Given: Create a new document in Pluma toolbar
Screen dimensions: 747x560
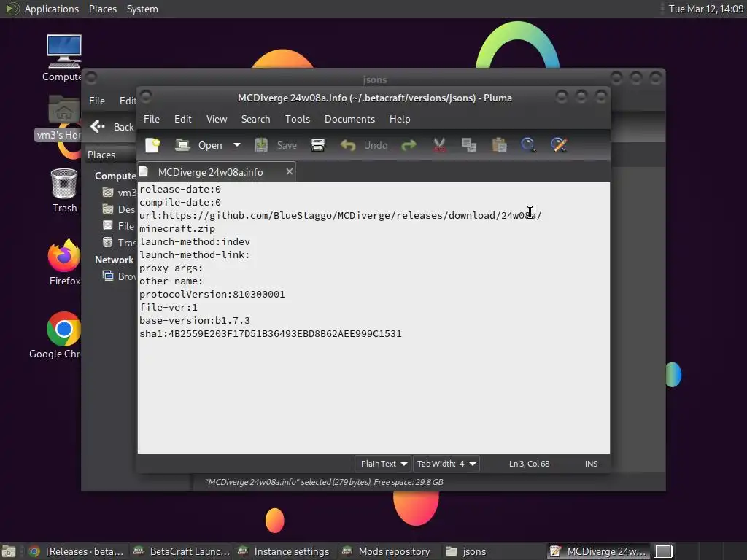Looking at the screenshot, I should tap(153, 145).
